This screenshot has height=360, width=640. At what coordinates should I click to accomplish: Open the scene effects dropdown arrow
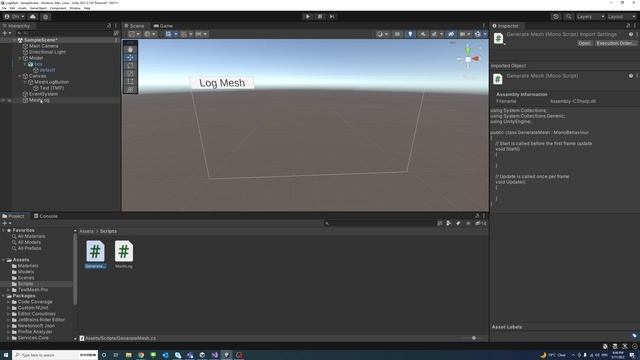click(x=442, y=34)
